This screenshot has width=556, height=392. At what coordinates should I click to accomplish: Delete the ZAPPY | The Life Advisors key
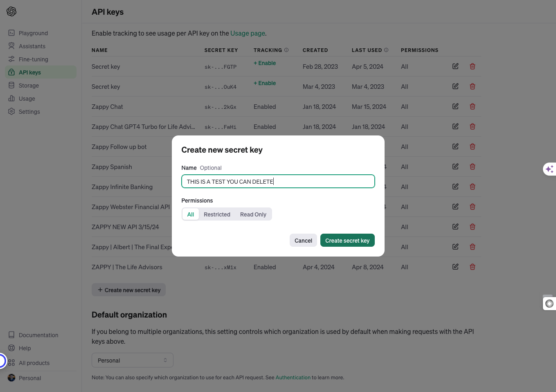[473, 267]
